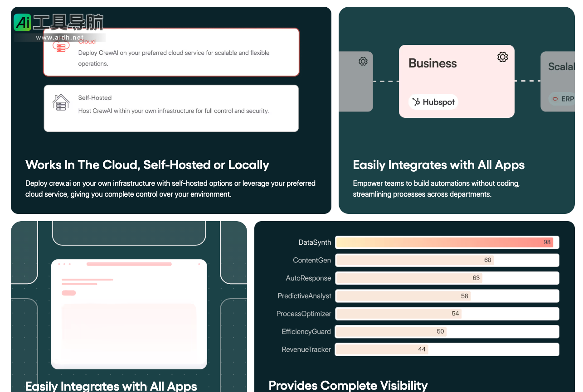Click the EfficiencyGuard bar showing 50
This screenshot has height=392, width=583.
447,331
